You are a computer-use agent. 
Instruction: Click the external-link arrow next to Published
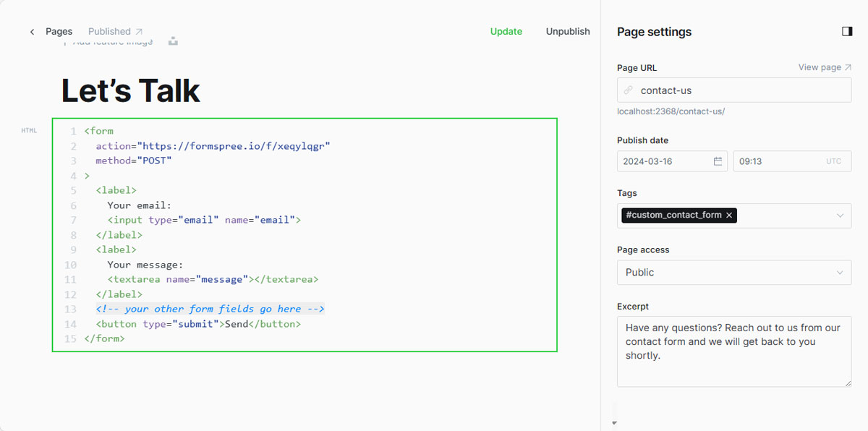pos(139,30)
